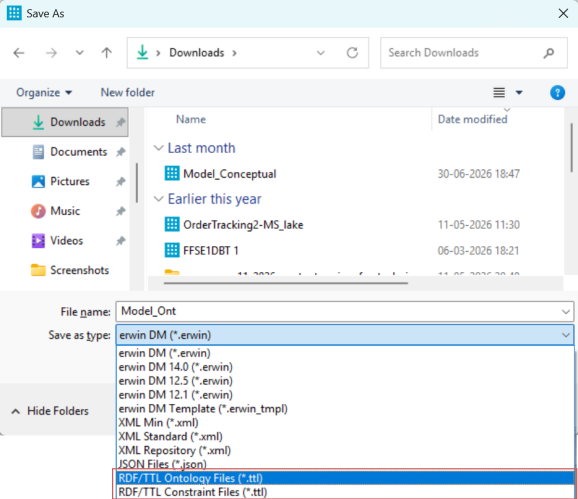578x499 pixels.
Task: Click the Save As erwin title icon
Action: pos(14,13)
